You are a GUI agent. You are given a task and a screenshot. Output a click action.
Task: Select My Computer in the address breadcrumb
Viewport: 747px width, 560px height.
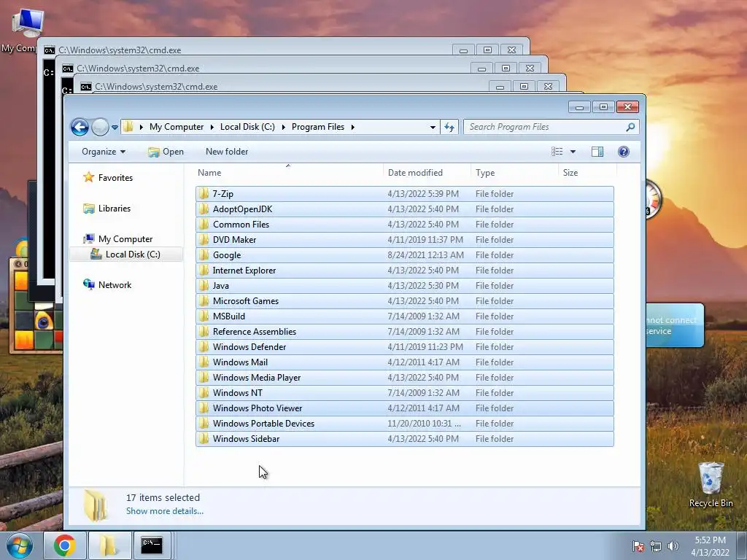click(x=177, y=127)
